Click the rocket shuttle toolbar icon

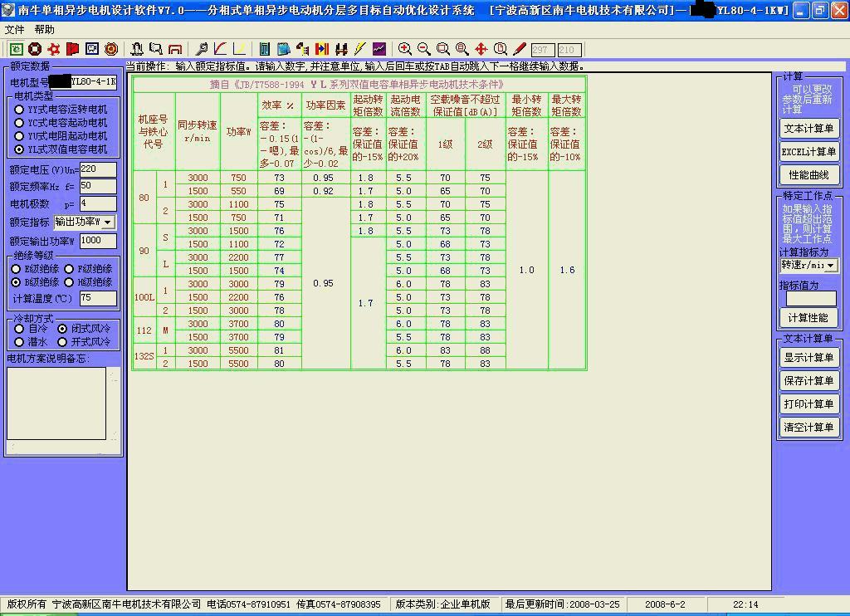point(137,49)
